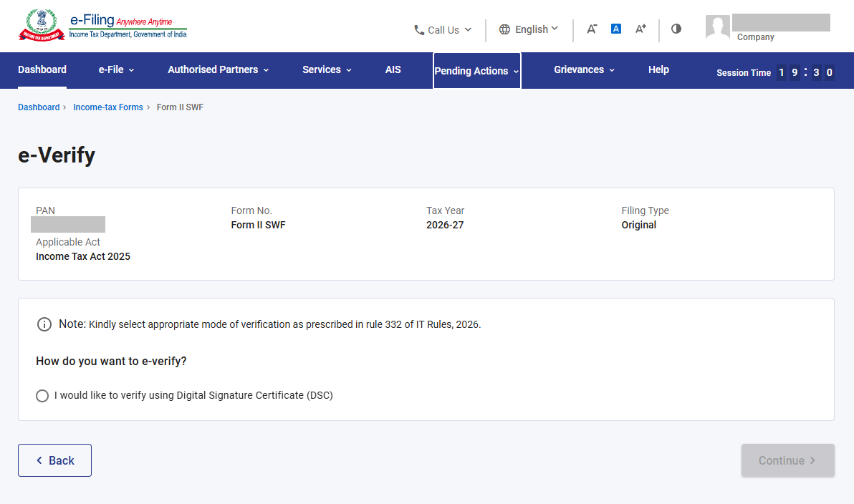Open the English language dropdown
854x504 pixels.
(x=528, y=29)
